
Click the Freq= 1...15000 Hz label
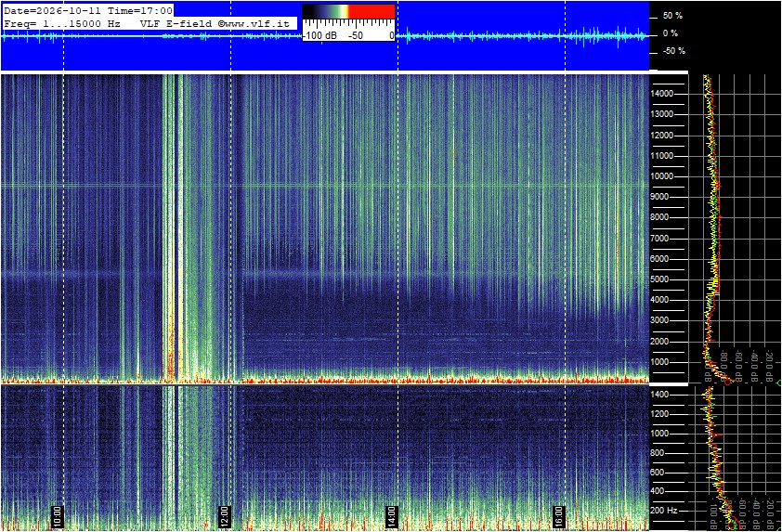[62, 23]
